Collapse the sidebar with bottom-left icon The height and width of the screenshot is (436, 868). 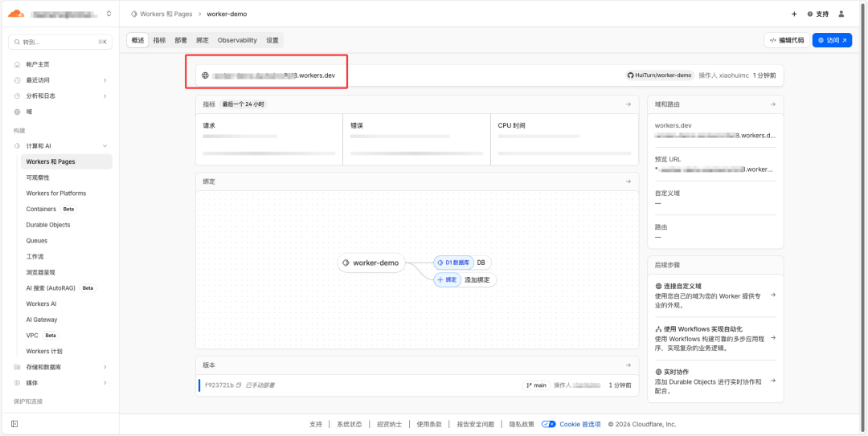pos(14,424)
